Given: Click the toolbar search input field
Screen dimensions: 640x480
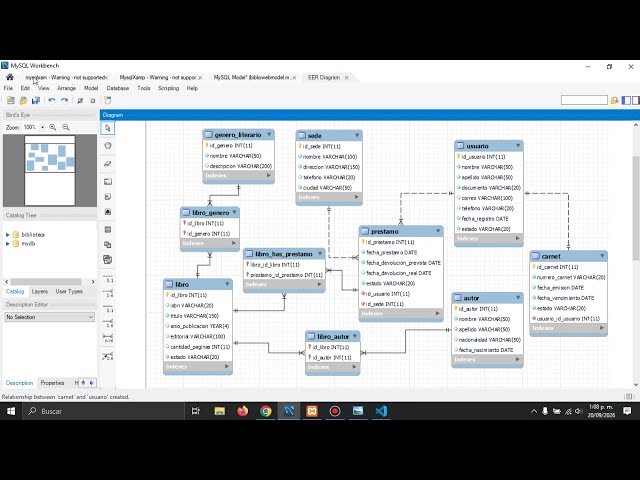Looking at the screenshot, I should pos(584,100).
